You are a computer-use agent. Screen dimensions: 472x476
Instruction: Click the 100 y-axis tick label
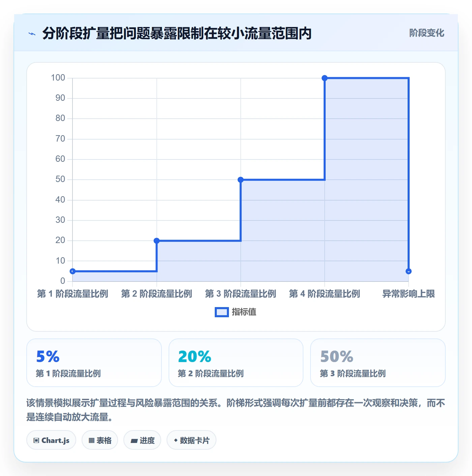tap(58, 78)
